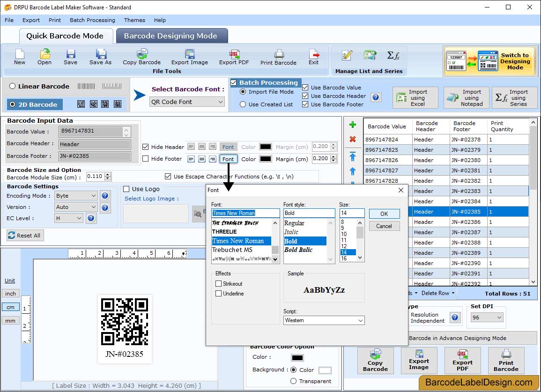Click help icon next to EC Level
This screenshot has width=541, height=392.
(91, 218)
